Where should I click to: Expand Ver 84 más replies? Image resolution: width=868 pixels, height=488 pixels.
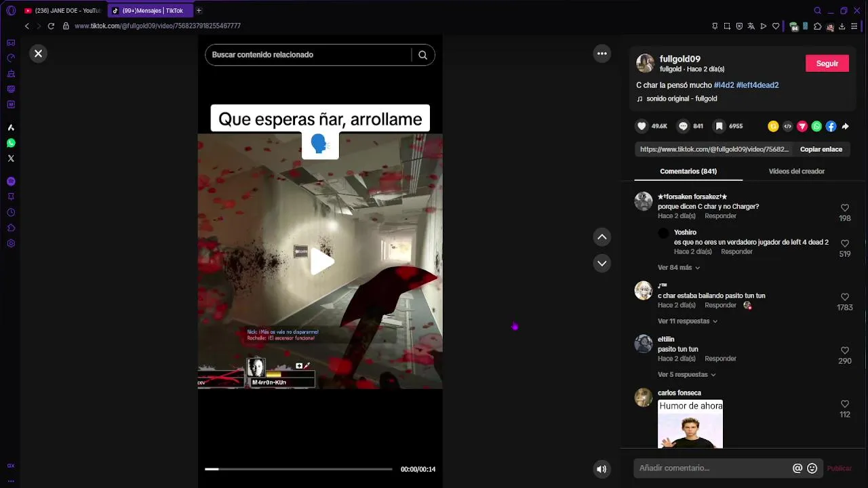[x=678, y=268]
